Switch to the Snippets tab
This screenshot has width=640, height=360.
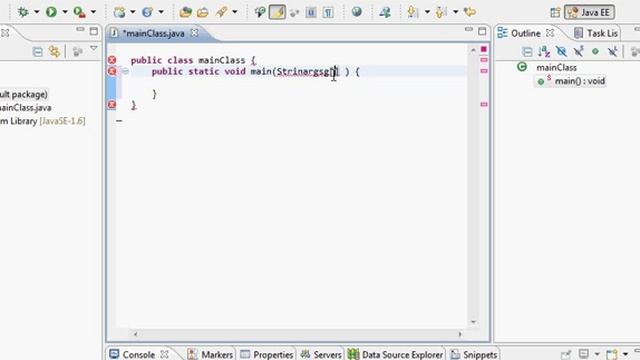click(x=474, y=354)
